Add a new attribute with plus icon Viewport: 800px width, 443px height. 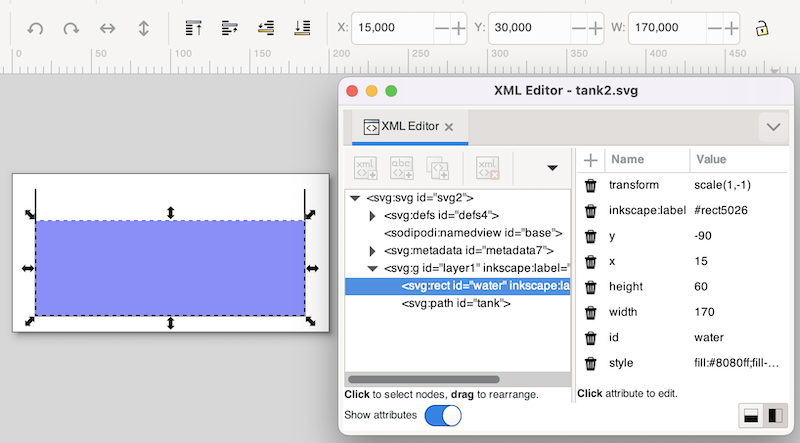(591, 160)
